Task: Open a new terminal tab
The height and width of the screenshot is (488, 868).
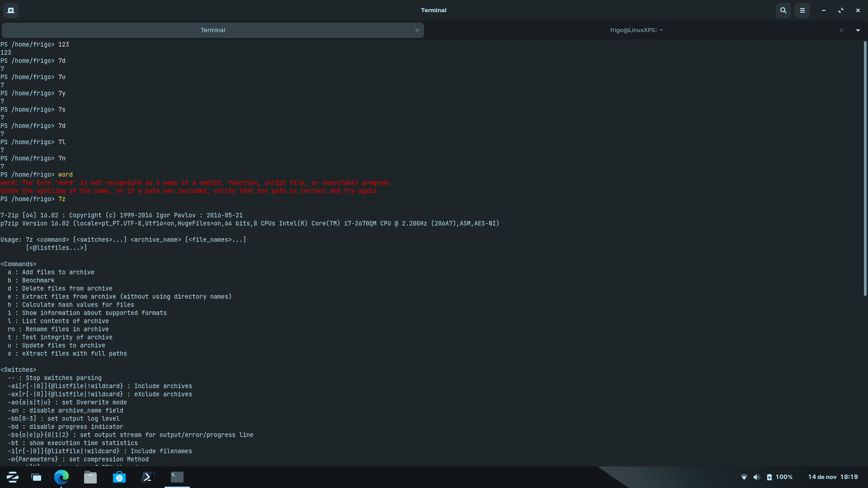Action: (11, 10)
